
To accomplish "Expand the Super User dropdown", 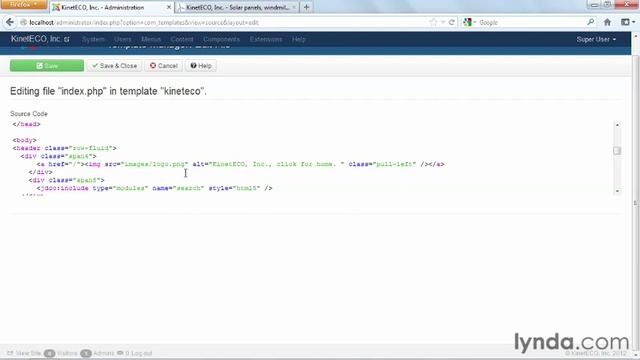I will click(596, 40).
